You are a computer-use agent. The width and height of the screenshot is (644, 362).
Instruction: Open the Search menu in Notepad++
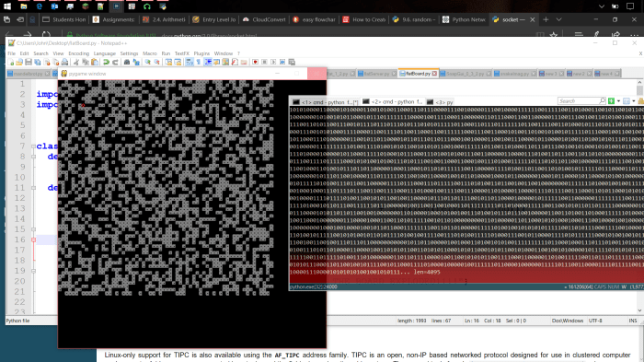40,53
